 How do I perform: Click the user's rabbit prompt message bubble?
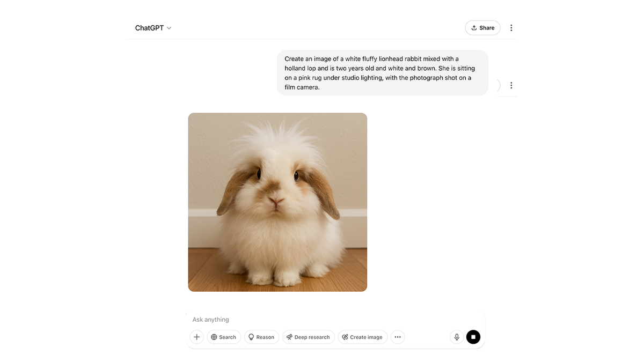383,72
